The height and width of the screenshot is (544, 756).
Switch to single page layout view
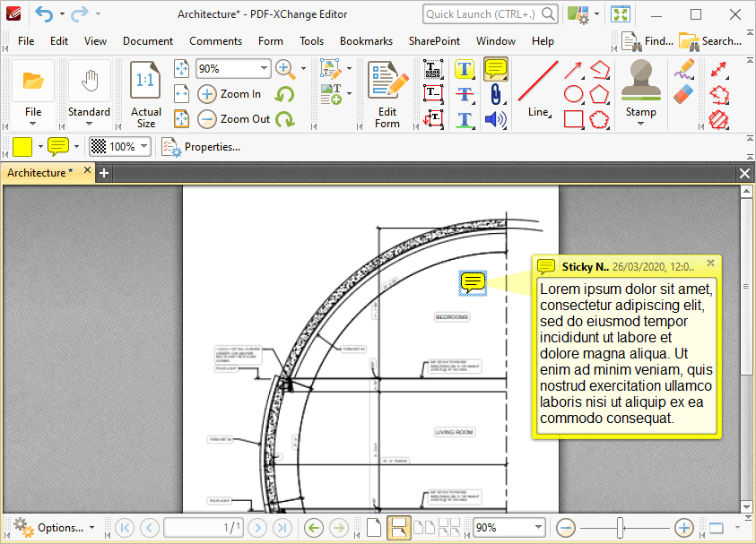[x=374, y=528]
